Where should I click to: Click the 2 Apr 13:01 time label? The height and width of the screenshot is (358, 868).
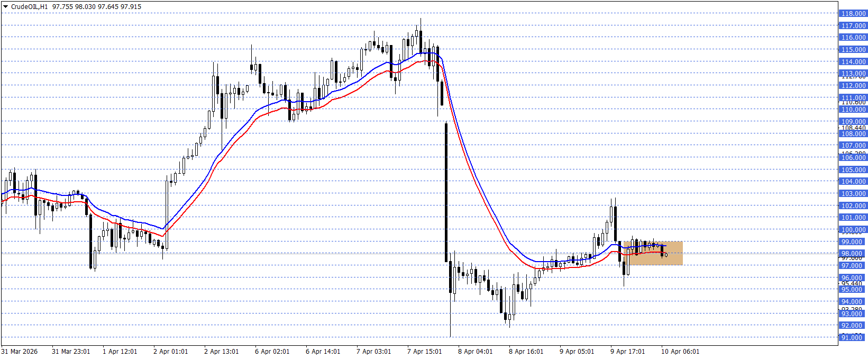coord(221,351)
